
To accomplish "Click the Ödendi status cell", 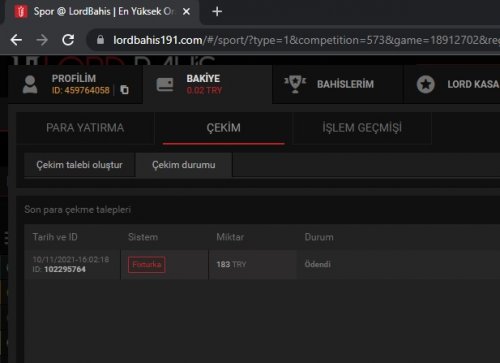I will point(317,264).
